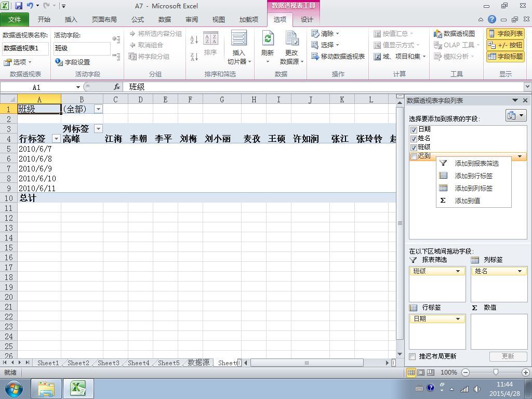Click the zoom out minus icon
Viewport: 532px width, 399px height.
point(465,373)
